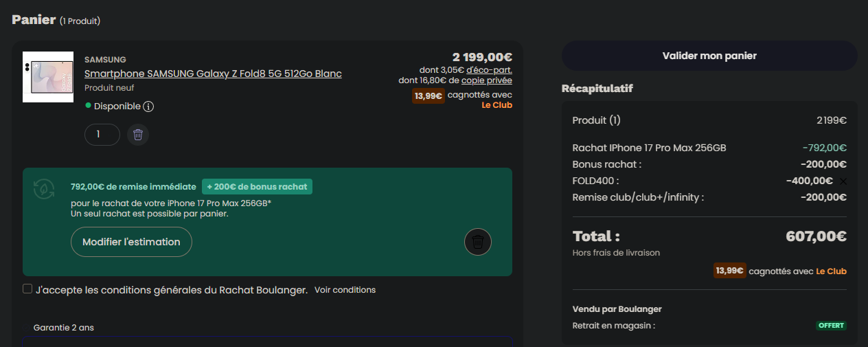Image resolution: width=868 pixels, height=347 pixels.
Task: Click the Produit neuf label
Action: point(109,88)
